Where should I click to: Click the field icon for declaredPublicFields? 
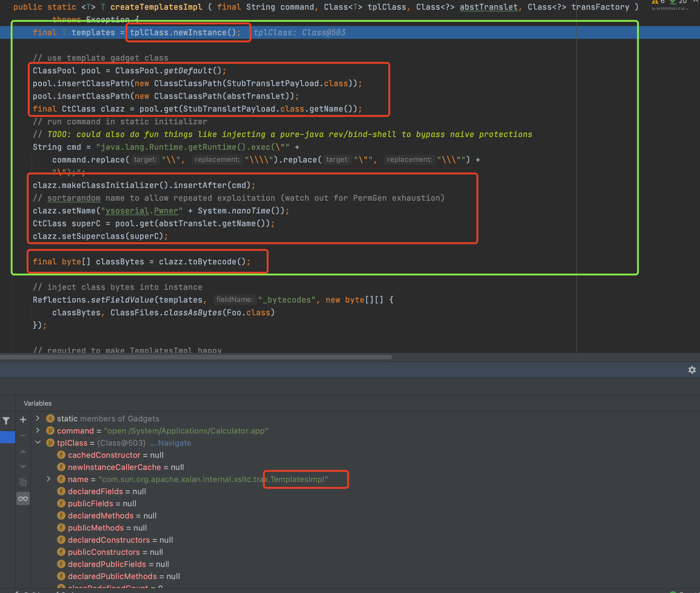pos(61,564)
